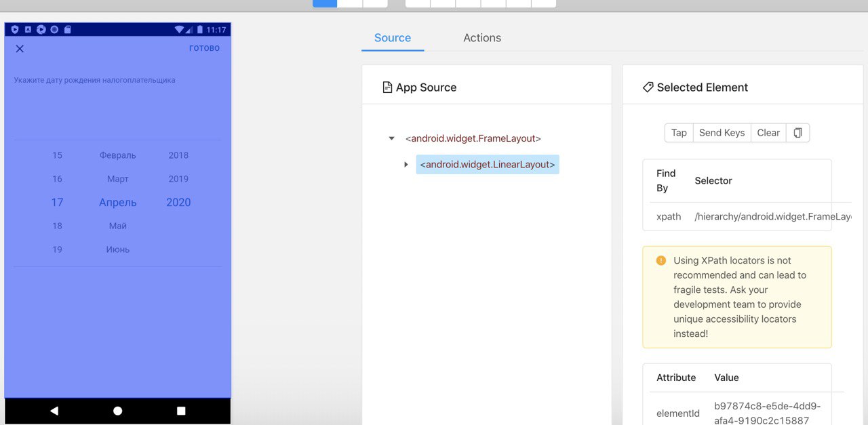Click the shield icon in Android status bar
Viewport: 868px width, 425px height.
(15, 30)
